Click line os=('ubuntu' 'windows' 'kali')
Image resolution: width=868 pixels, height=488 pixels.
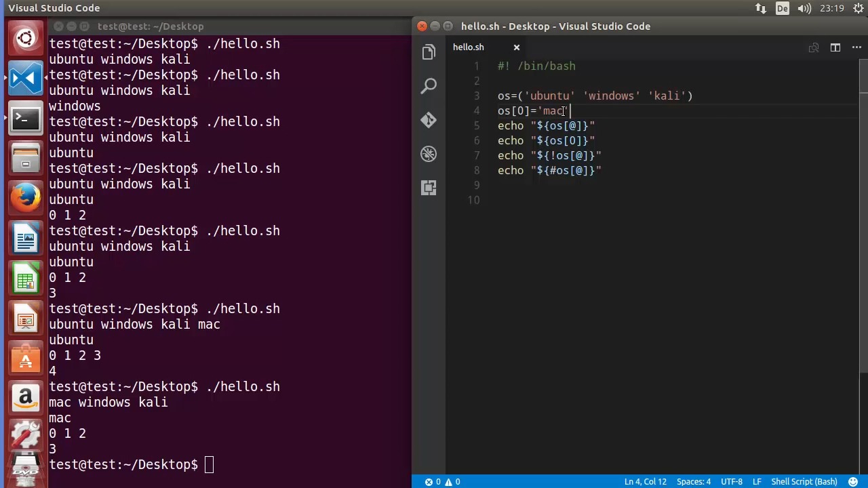click(x=595, y=96)
